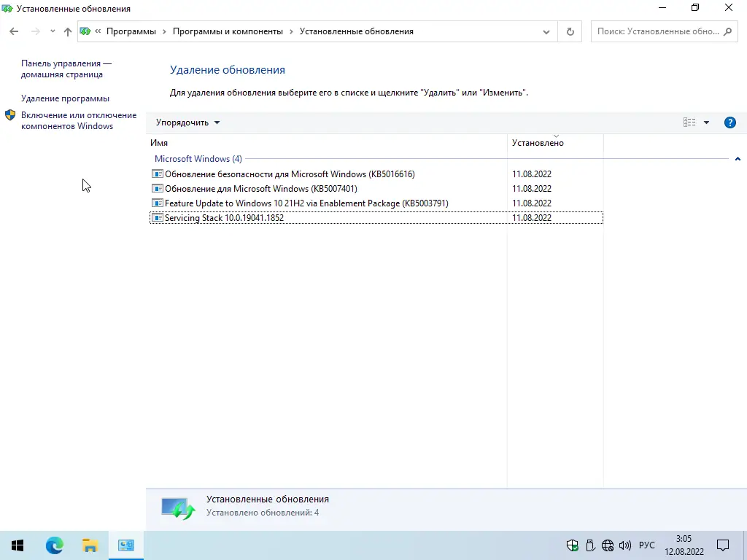Click Control Panel taskbar button

(125, 545)
